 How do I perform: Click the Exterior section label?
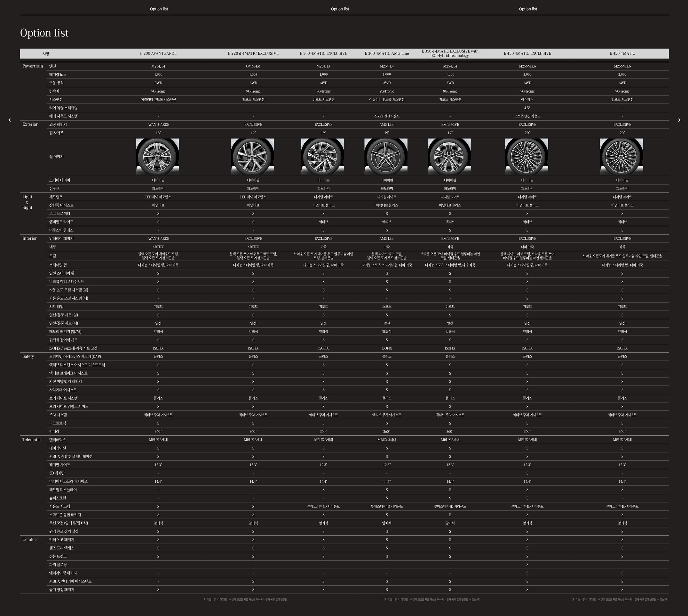click(30, 125)
